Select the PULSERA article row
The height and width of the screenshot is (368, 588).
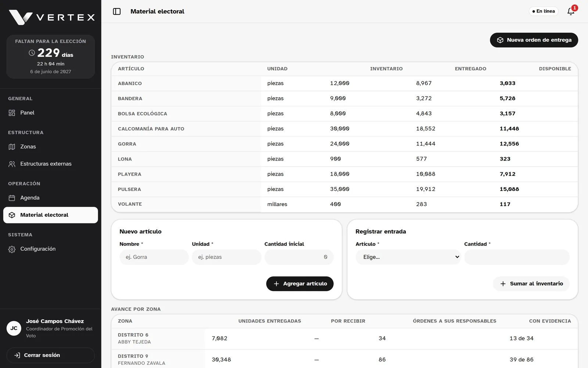coord(344,189)
